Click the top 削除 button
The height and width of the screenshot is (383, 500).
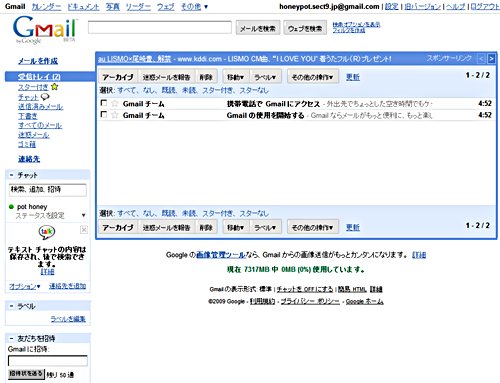[x=206, y=77]
